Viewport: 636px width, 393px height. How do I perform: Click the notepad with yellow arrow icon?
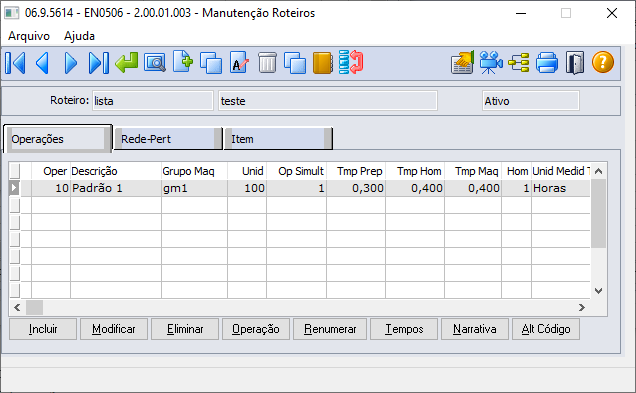click(462, 62)
